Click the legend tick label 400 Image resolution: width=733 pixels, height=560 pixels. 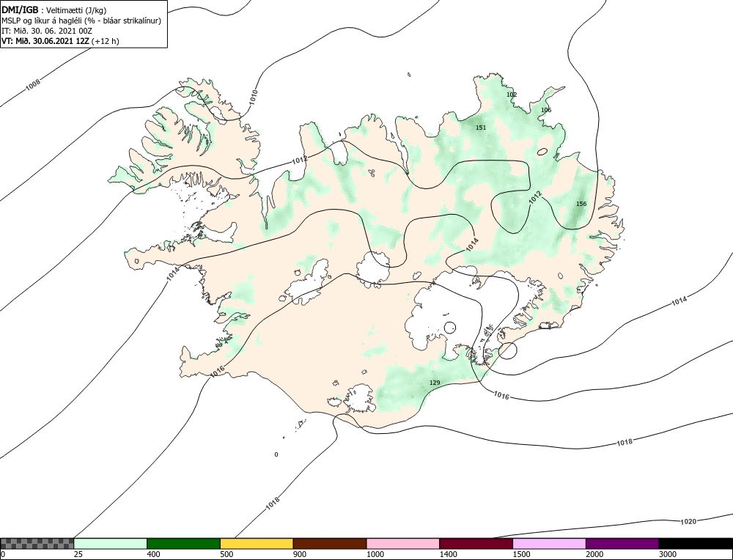(x=153, y=554)
